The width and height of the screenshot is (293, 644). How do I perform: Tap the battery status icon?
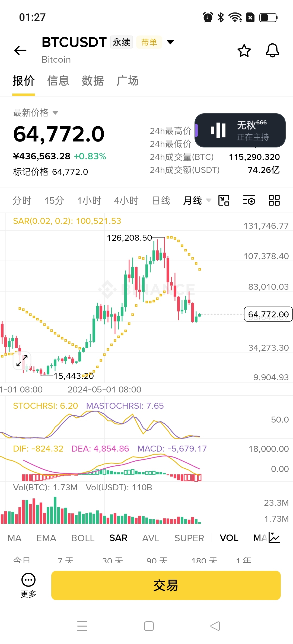point(269,18)
